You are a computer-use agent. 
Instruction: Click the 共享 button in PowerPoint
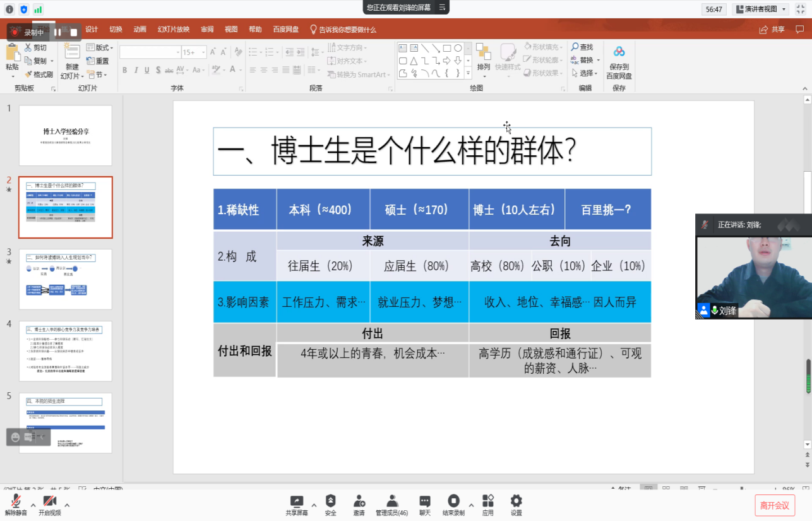(773, 29)
